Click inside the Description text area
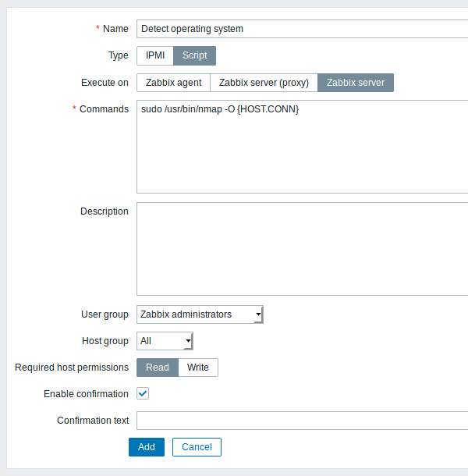Image resolution: width=468 pixels, height=476 pixels. (x=303, y=249)
